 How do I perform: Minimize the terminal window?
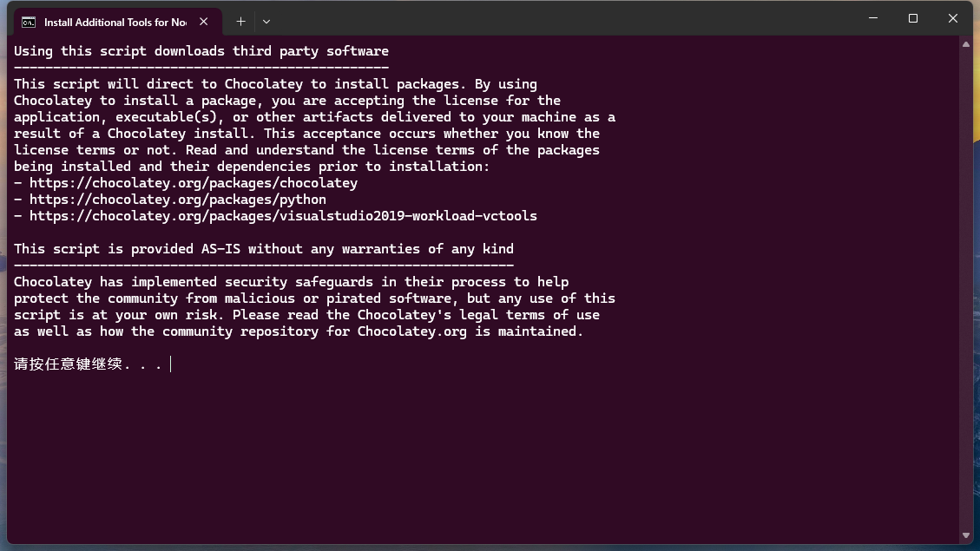pos(873,18)
